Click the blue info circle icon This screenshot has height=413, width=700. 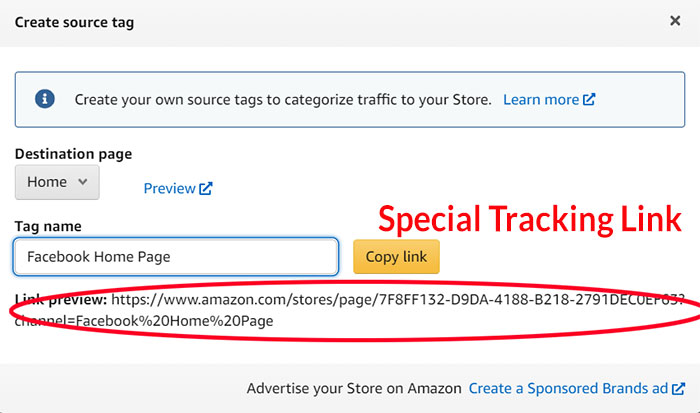[45, 99]
